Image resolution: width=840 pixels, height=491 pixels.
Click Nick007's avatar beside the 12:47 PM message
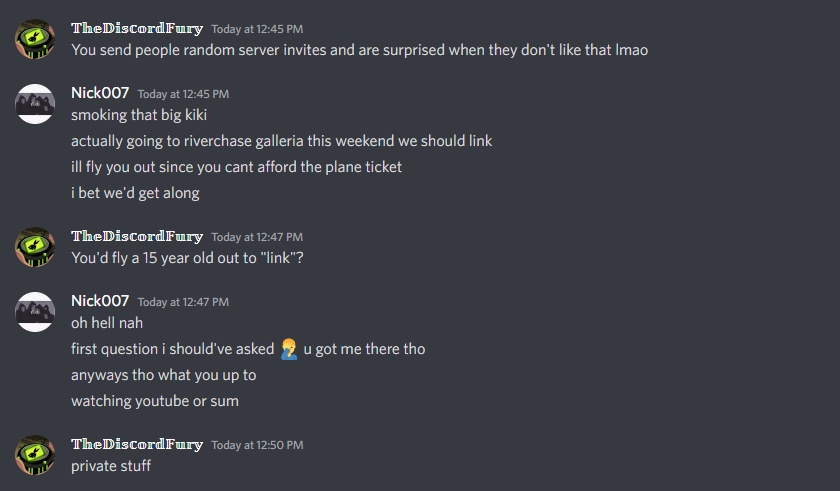point(35,312)
